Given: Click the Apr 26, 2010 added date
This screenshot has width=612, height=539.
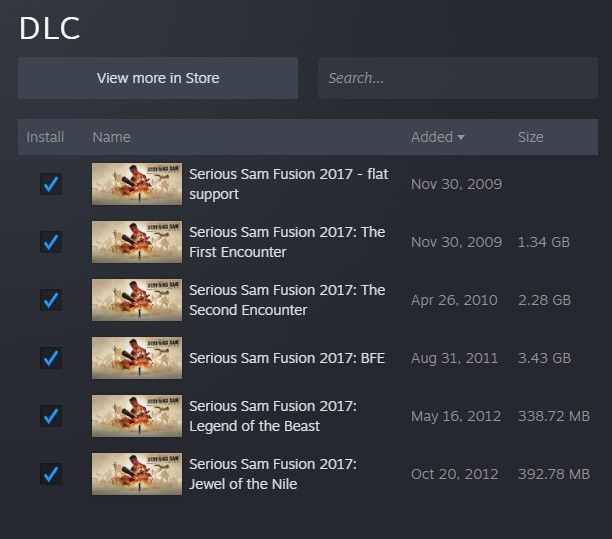Looking at the screenshot, I should pos(454,301).
